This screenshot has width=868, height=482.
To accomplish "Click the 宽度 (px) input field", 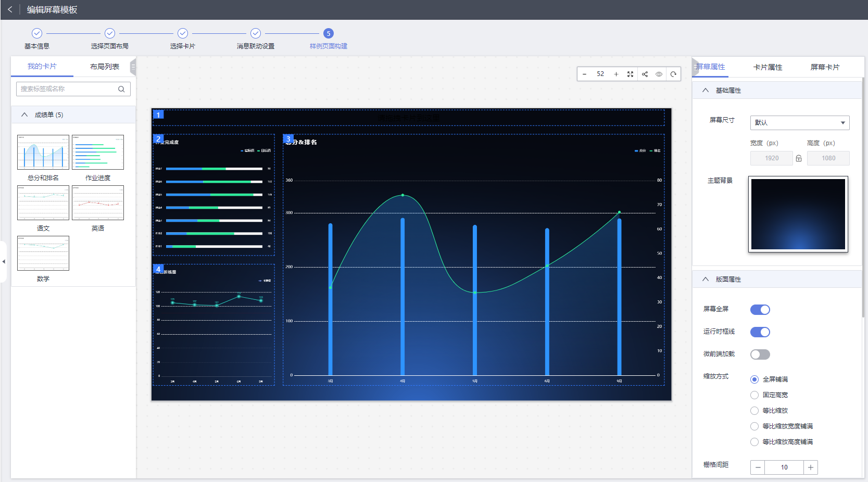I will tap(772, 158).
